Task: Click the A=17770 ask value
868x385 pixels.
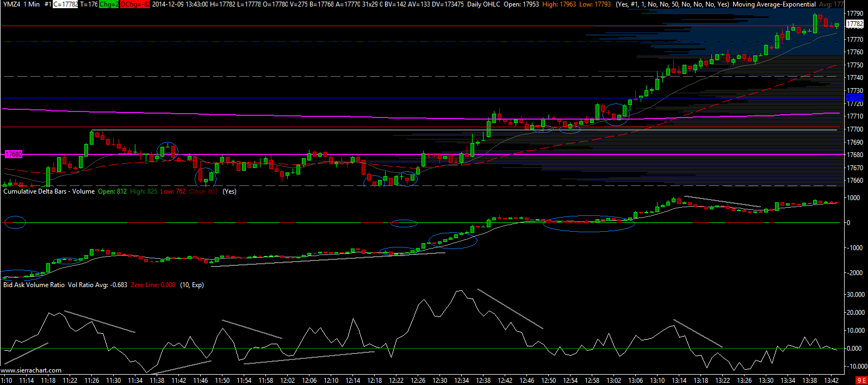Action: 348,4
